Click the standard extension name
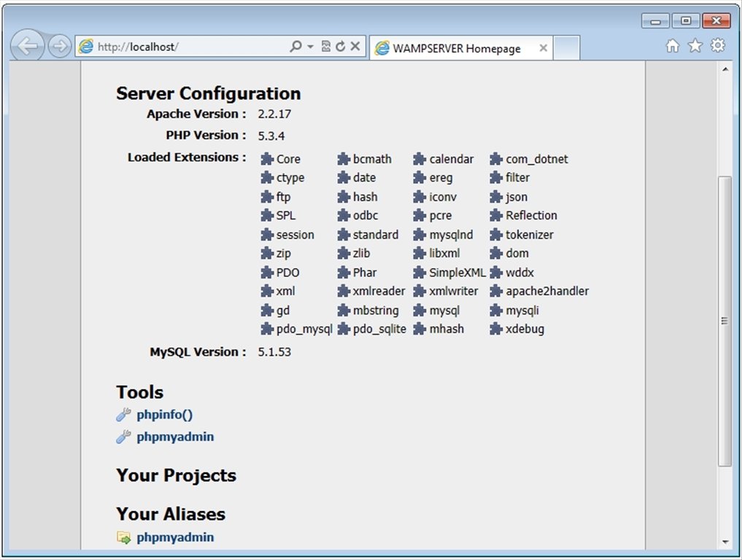742x560 pixels. (x=376, y=235)
